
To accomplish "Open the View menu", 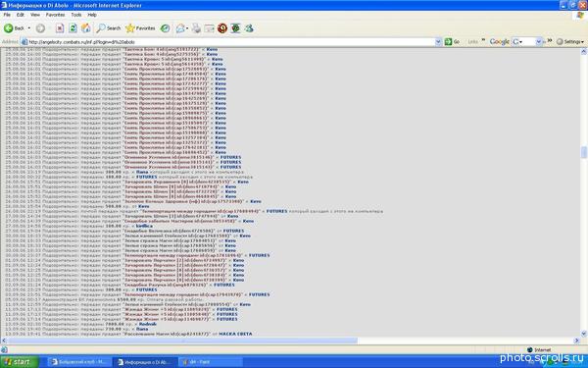I will click(x=35, y=15).
